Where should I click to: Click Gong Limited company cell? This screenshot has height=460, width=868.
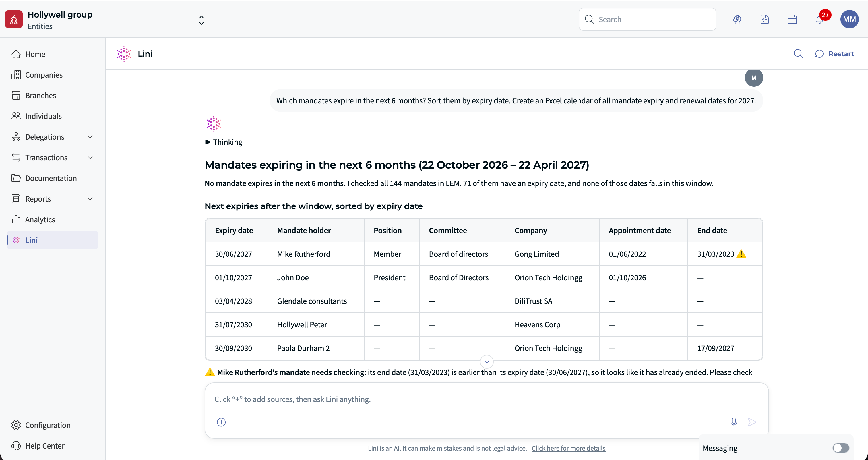[552, 254]
